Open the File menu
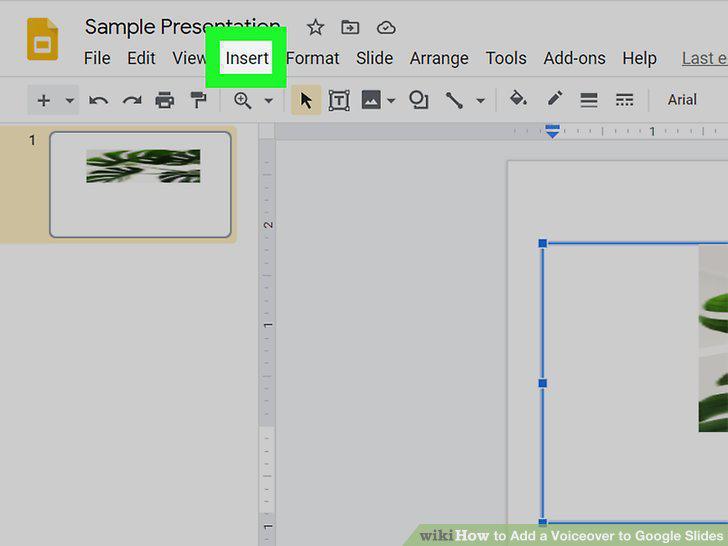Image resolution: width=728 pixels, height=546 pixels. click(x=97, y=58)
